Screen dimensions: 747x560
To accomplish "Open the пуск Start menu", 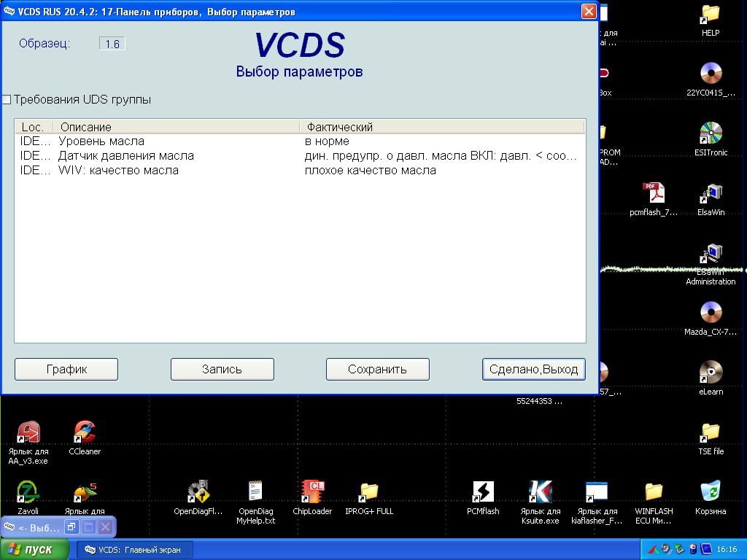I will coord(34,550).
